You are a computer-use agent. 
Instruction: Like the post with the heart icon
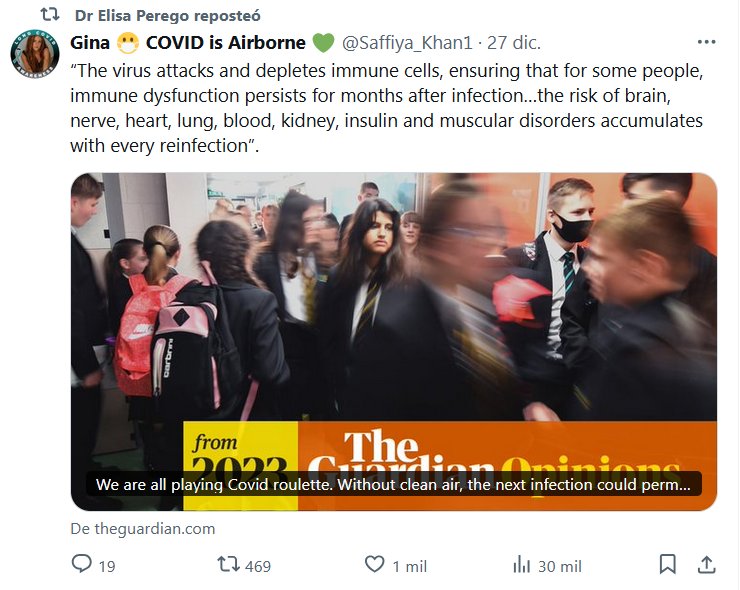pos(375,564)
